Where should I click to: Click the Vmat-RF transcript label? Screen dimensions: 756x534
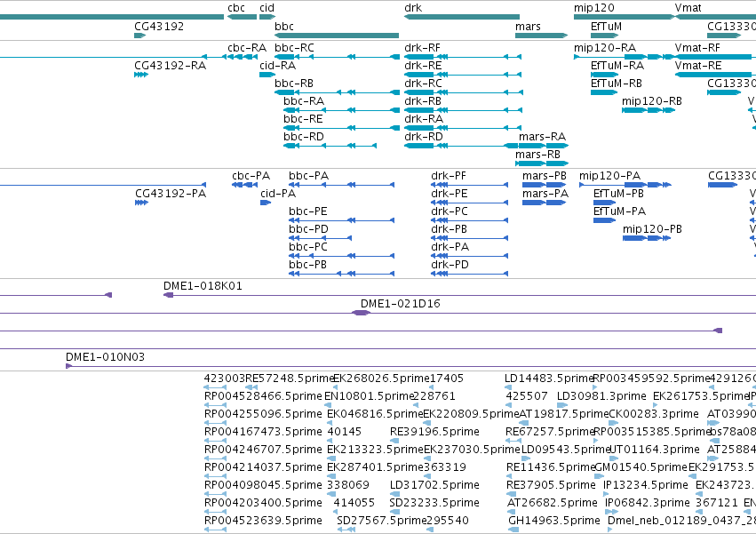point(697,48)
